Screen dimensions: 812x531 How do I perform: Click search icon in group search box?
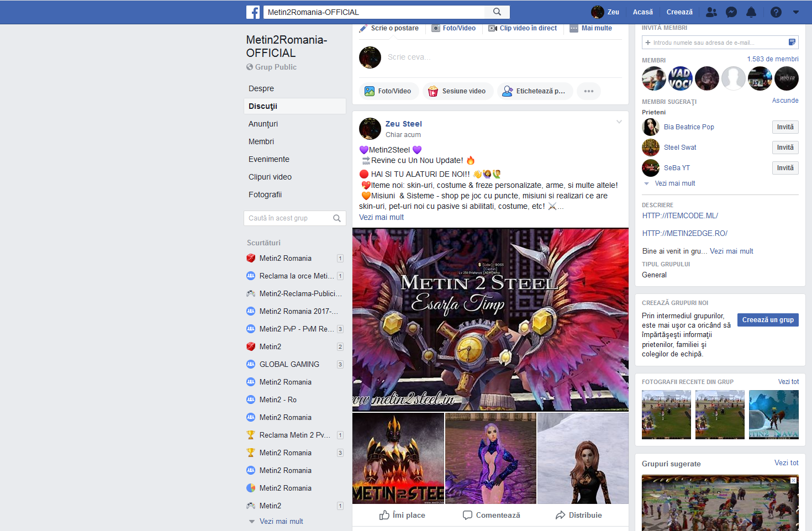click(x=337, y=218)
